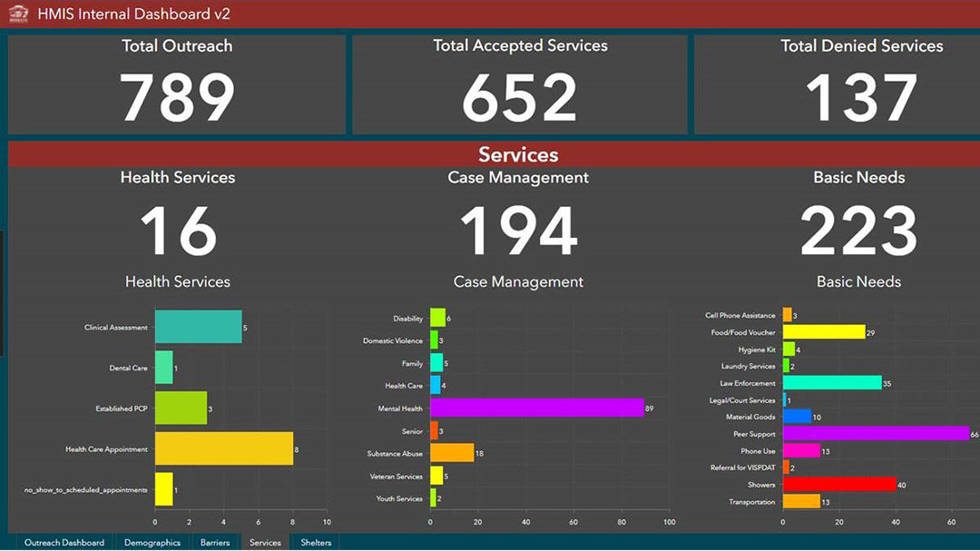Open the Demographics tab
The width and height of the screenshot is (980, 551).
coord(152,542)
